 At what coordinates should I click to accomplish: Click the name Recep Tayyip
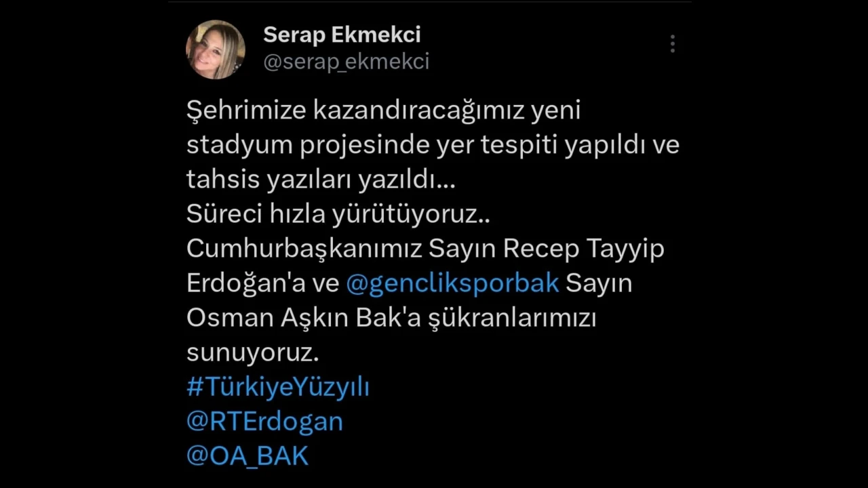tap(583, 249)
